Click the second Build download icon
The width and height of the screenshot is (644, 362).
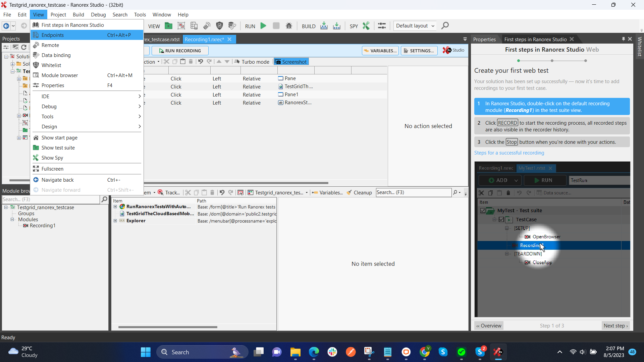[x=336, y=26]
